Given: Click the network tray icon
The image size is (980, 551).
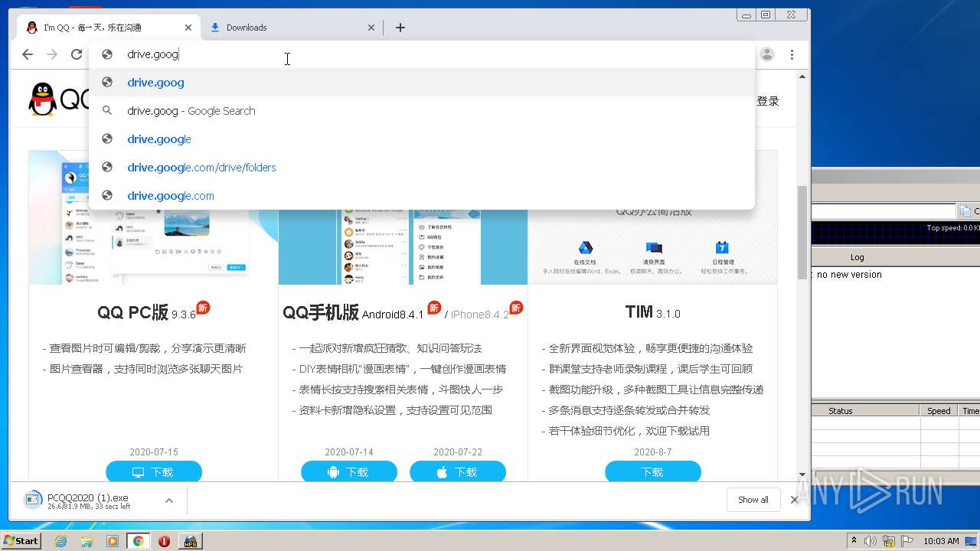Looking at the screenshot, I should point(889,541).
